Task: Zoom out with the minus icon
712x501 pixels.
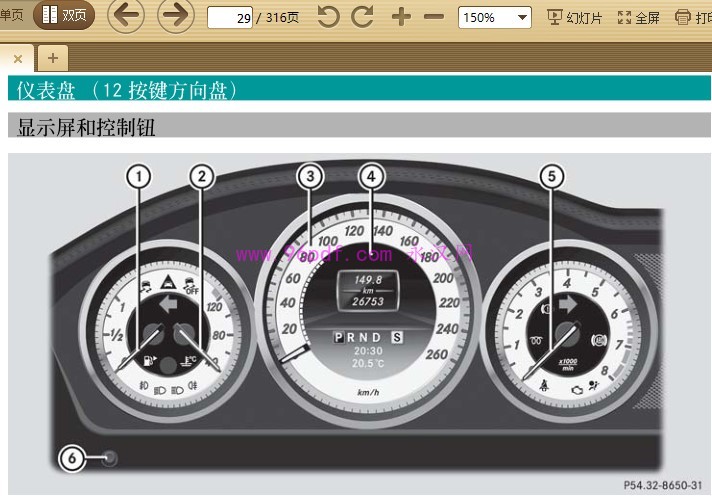Action: (434, 17)
